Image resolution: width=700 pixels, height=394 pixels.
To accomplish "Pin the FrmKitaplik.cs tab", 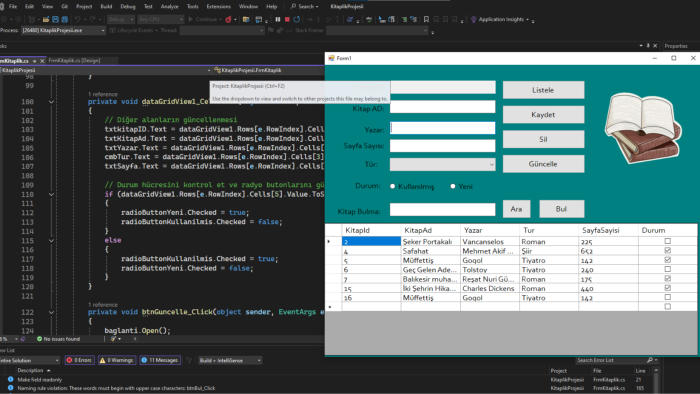I will pos(34,61).
